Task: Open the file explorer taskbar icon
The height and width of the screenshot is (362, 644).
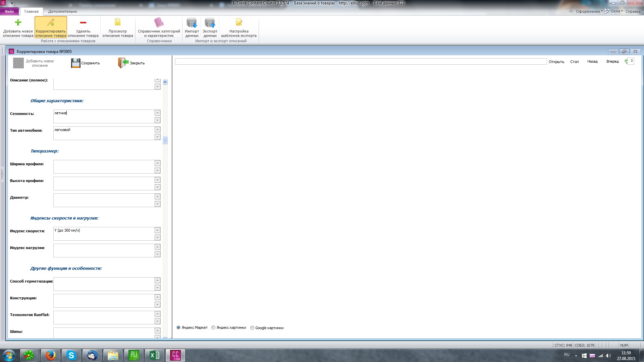Action: coord(113,355)
